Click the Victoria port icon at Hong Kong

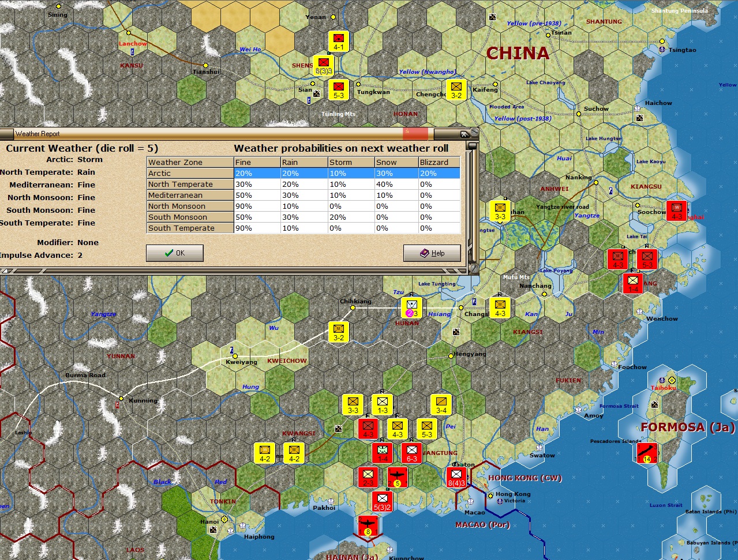pos(500,501)
